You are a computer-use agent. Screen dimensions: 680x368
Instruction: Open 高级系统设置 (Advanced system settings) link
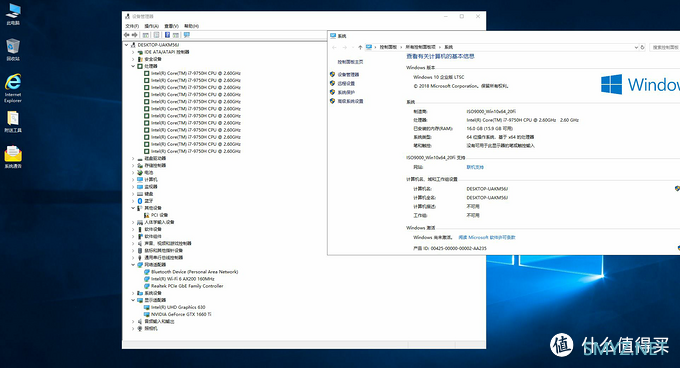click(x=350, y=101)
